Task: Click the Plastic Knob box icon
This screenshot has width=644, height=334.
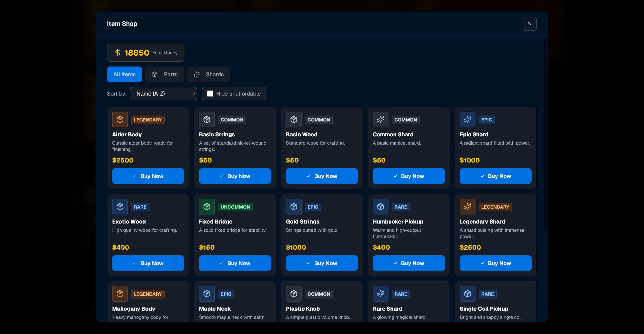Action: [x=294, y=294]
